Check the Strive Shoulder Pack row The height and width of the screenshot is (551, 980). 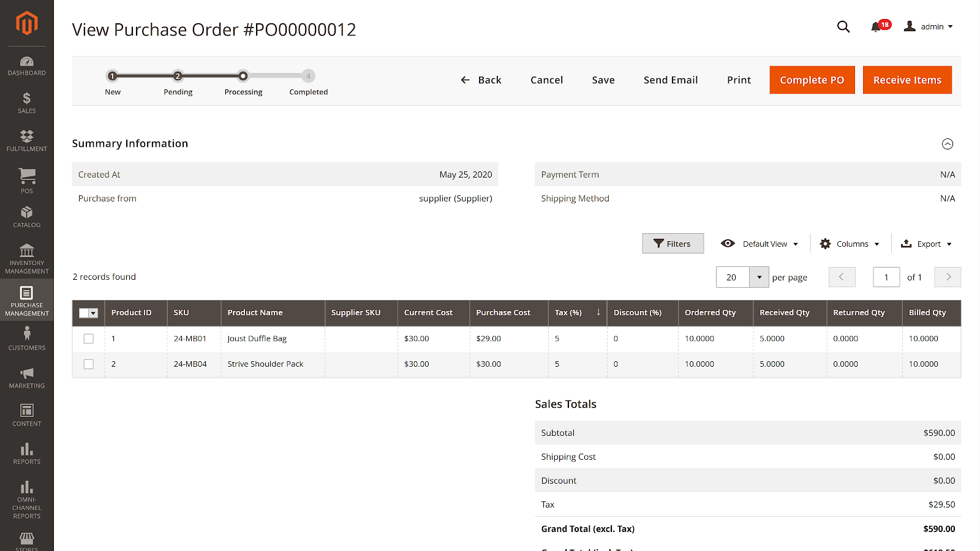(88, 364)
